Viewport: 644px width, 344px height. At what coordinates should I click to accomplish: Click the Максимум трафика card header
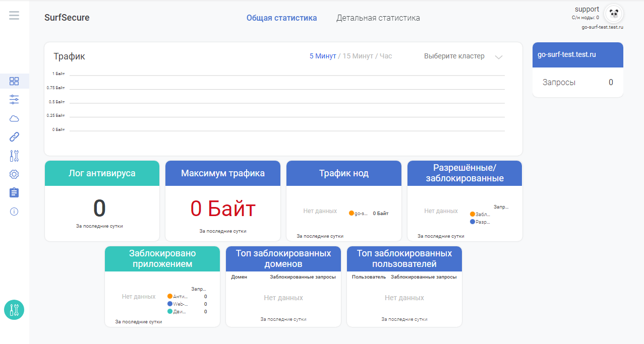[x=223, y=173]
